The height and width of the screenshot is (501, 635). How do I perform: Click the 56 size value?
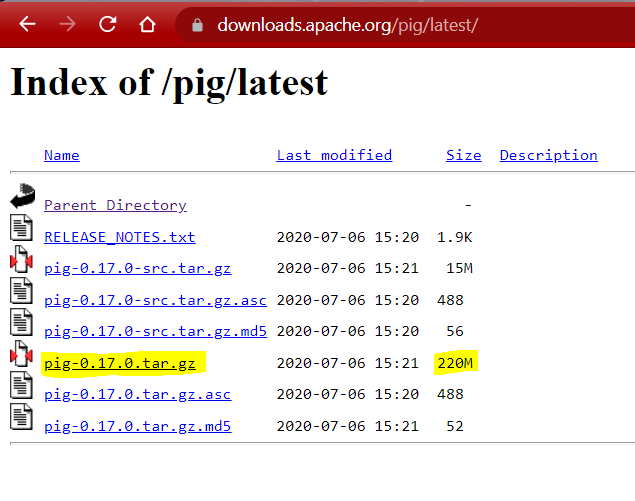455,331
